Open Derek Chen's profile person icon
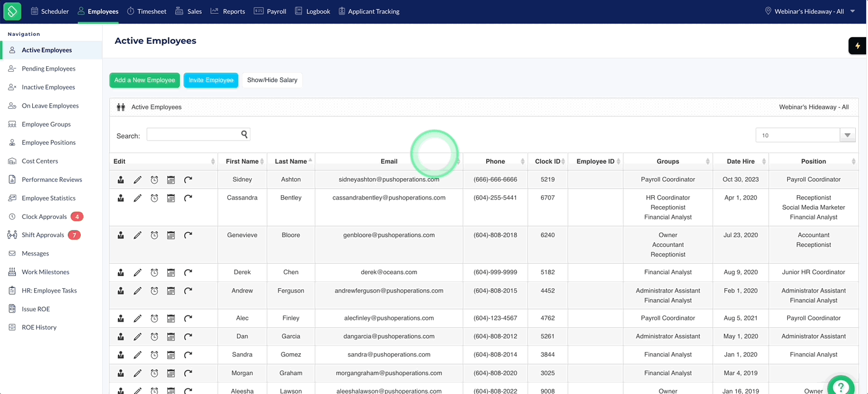 (x=121, y=272)
